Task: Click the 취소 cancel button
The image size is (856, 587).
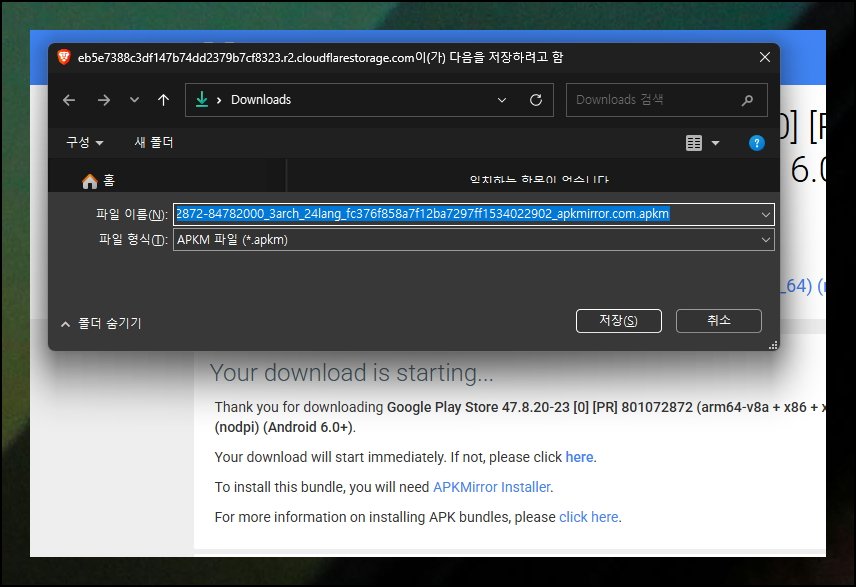Action: (718, 321)
